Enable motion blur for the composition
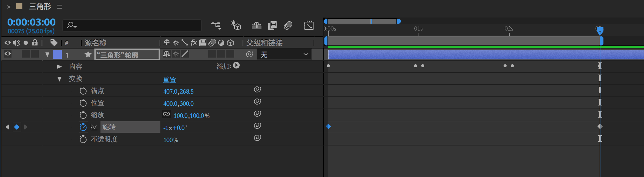Image resolution: width=644 pixels, height=177 pixels. click(x=288, y=25)
